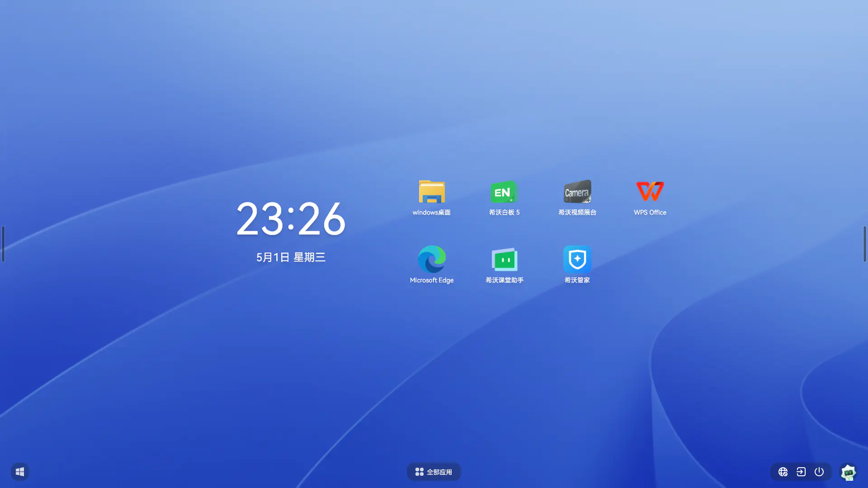Open the robot mascot assistant avatar
Screen dimensions: 868x488
click(x=848, y=472)
